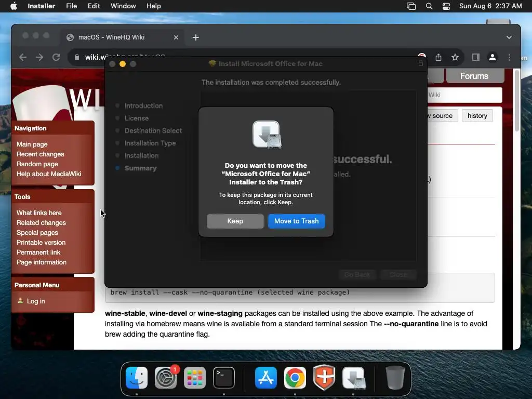Click the Summary step in Installer sidebar
532x399 pixels.
(x=140, y=168)
